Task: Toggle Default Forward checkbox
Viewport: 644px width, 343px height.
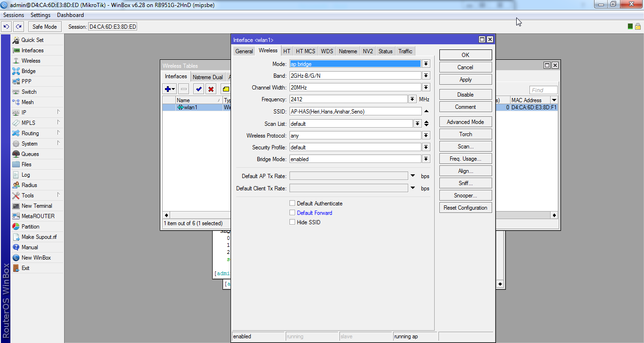Action: (x=292, y=213)
